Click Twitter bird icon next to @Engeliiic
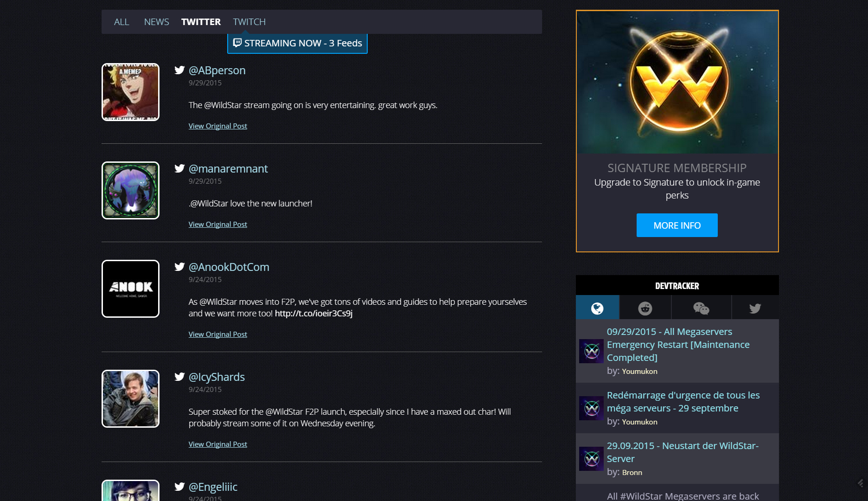Viewport: 868px width, 501px height. [x=179, y=487]
